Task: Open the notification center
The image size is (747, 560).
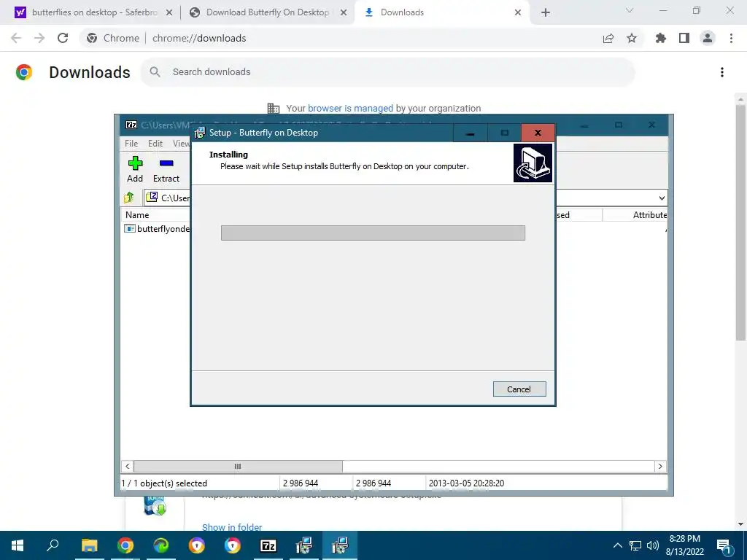Action: (x=724, y=545)
